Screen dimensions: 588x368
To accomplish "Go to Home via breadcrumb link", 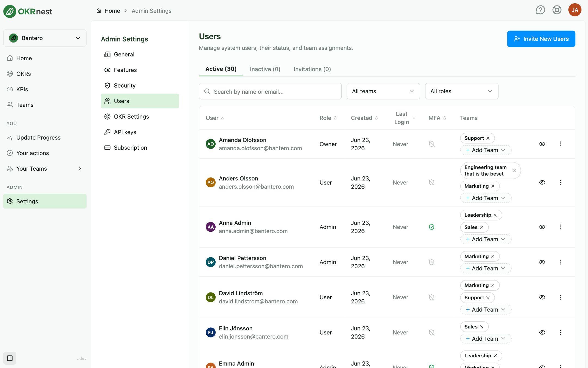I will coord(108,11).
